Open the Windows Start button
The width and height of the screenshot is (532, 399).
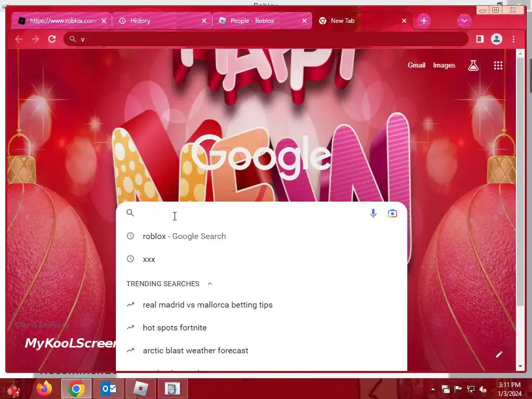pyautogui.click(x=14, y=389)
